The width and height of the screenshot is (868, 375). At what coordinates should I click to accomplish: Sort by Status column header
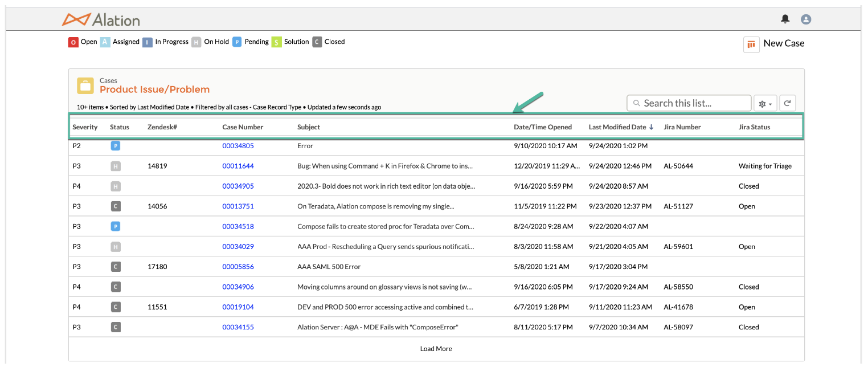(x=120, y=127)
